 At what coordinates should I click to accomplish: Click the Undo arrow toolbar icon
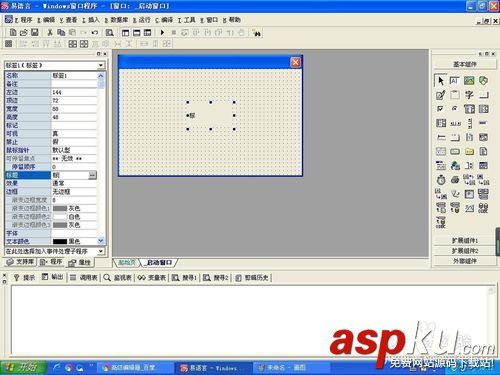pos(95,33)
